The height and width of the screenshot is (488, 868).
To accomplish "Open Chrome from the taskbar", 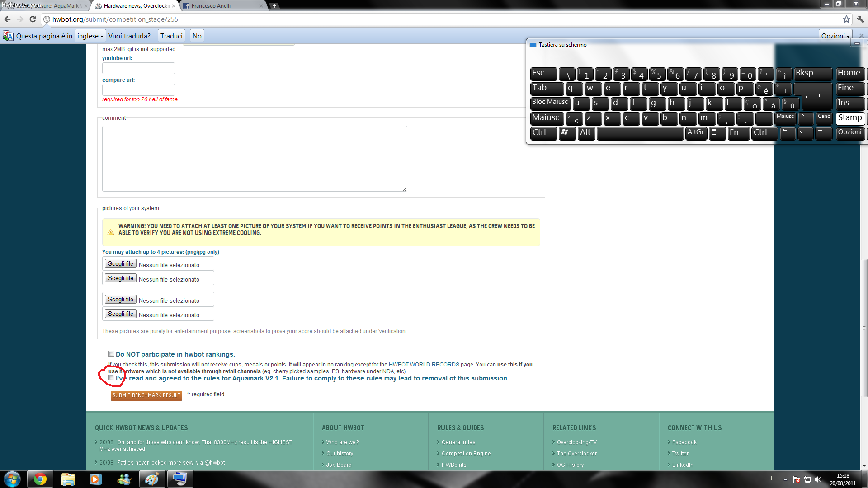I will (40, 479).
